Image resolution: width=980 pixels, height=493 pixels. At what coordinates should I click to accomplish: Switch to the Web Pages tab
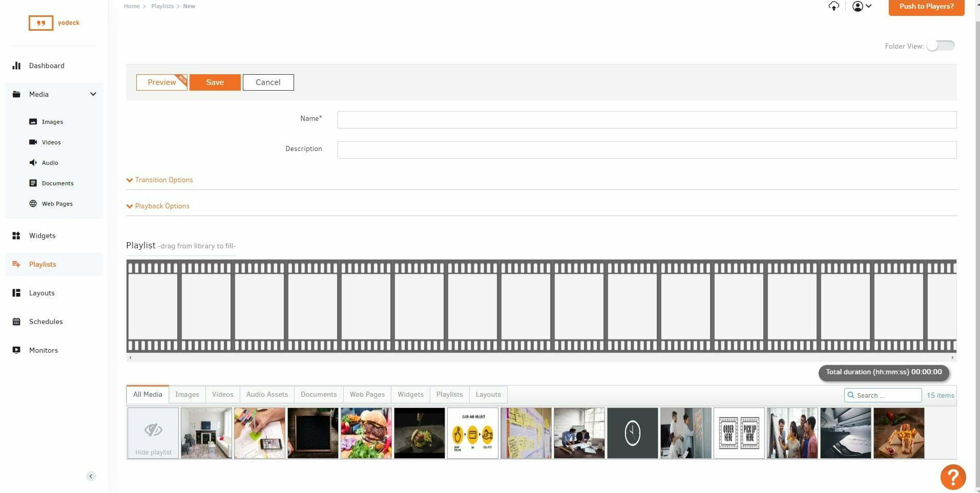tap(367, 394)
